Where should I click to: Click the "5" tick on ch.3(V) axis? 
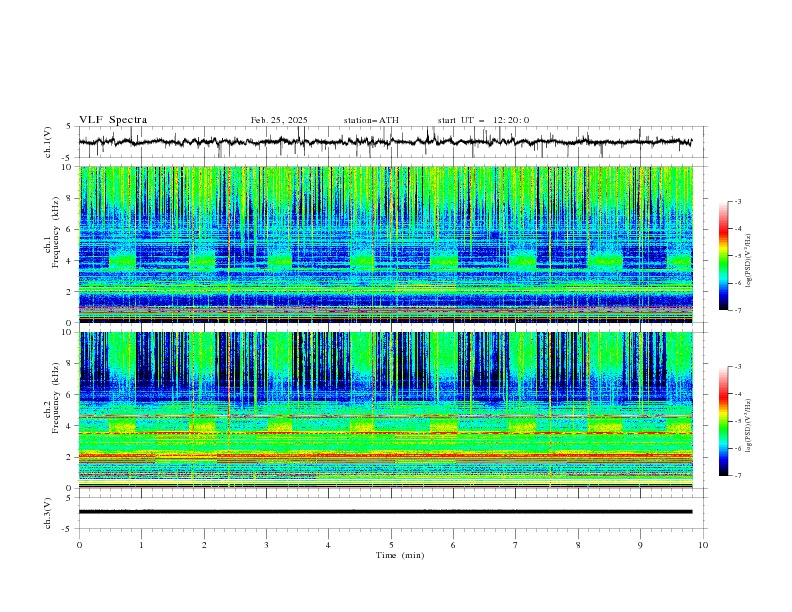pyautogui.click(x=69, y=498)
